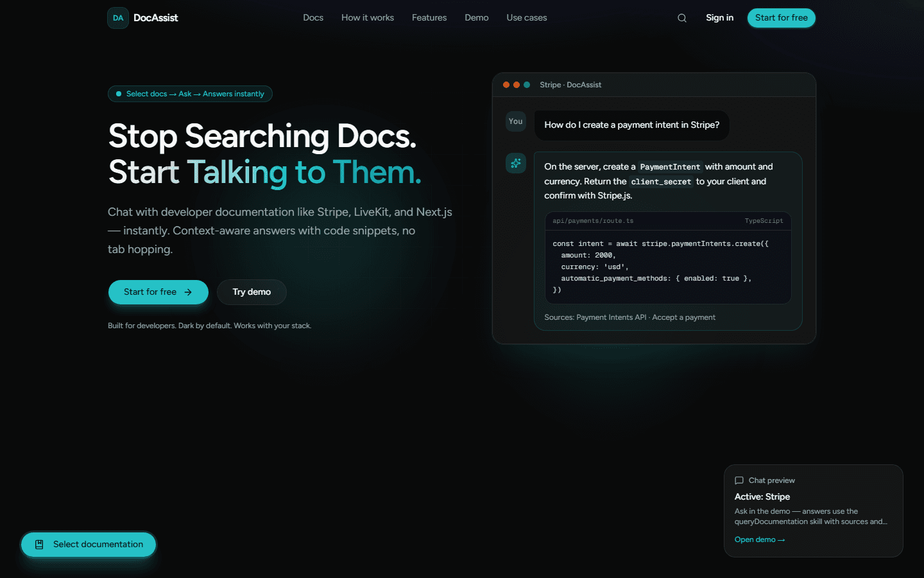The width and height of the screenshot is (924, 578).
Task: Open the Select documentation button
Action: pos(89,545)
